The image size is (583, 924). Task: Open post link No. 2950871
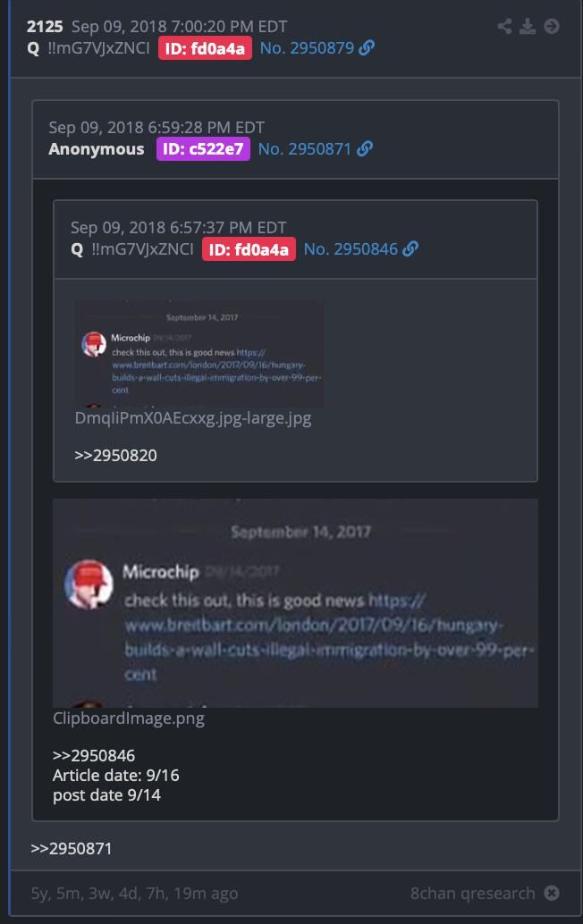tap(305, 148)
